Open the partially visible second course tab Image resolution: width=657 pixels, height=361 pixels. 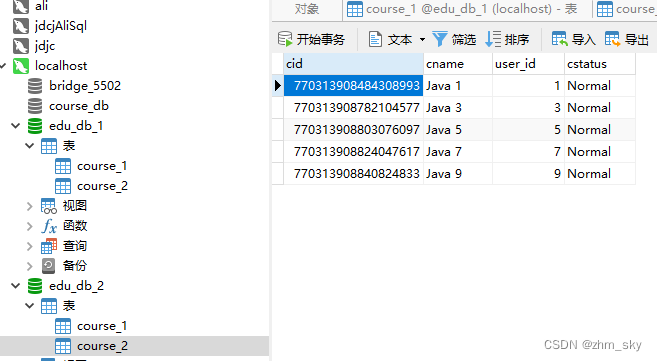(x=625, y=9)
